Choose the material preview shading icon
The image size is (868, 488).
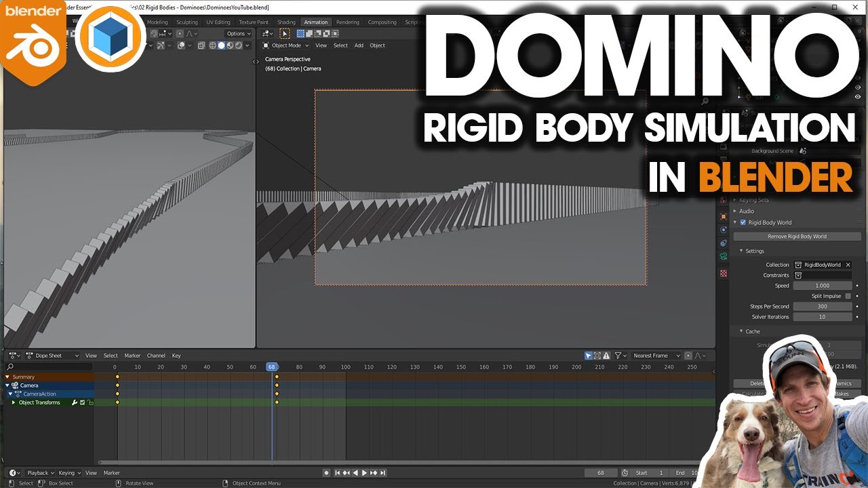(x=230, y=45)
